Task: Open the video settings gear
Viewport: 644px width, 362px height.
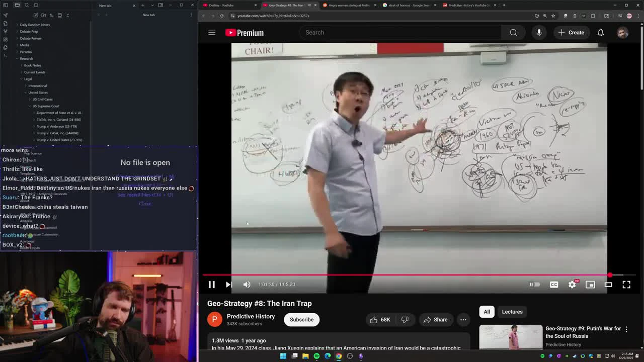Action: click(572, 285)
